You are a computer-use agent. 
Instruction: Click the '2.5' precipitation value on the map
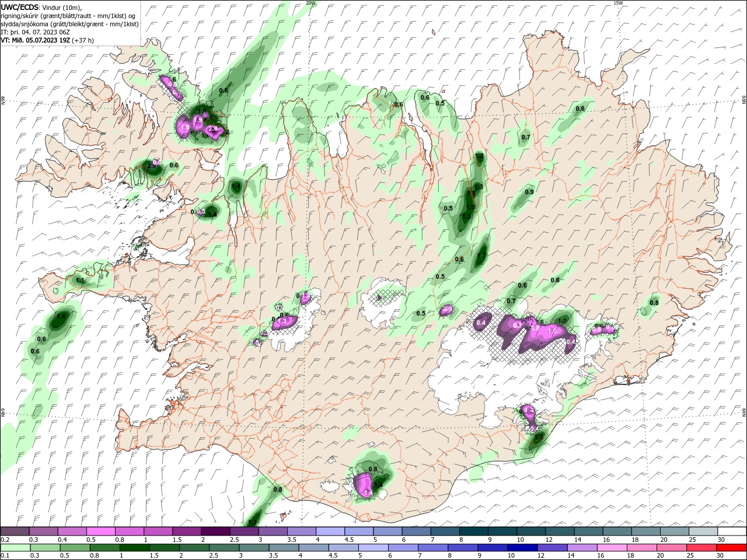[152, 166]
